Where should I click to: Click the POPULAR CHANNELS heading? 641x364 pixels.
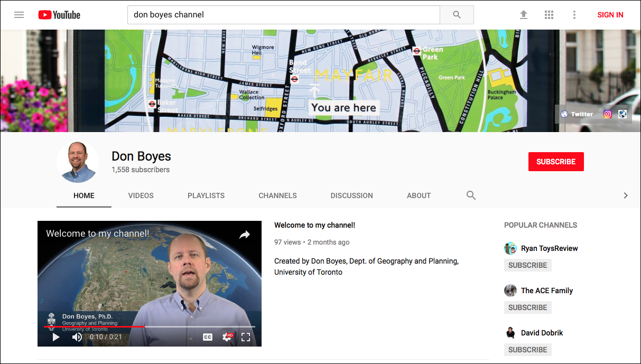tap(541, 225)
